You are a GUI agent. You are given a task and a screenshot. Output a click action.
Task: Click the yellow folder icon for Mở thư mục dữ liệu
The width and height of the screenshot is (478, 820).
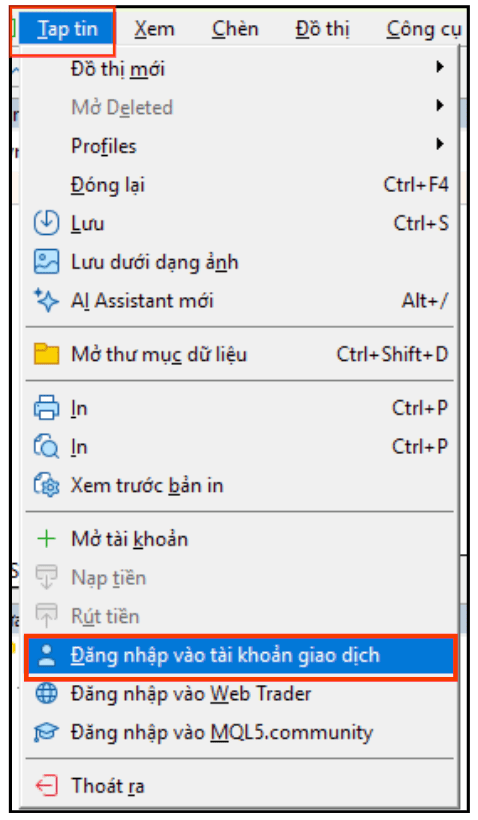[46, 354]
